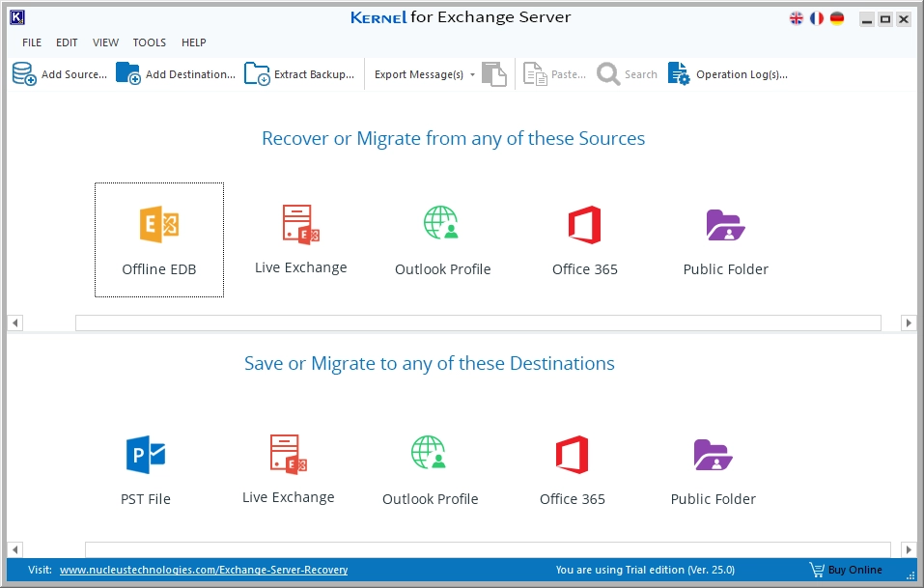Maximize the Kernel window
This screenshot has height=588, width=924.
point(885,19)
